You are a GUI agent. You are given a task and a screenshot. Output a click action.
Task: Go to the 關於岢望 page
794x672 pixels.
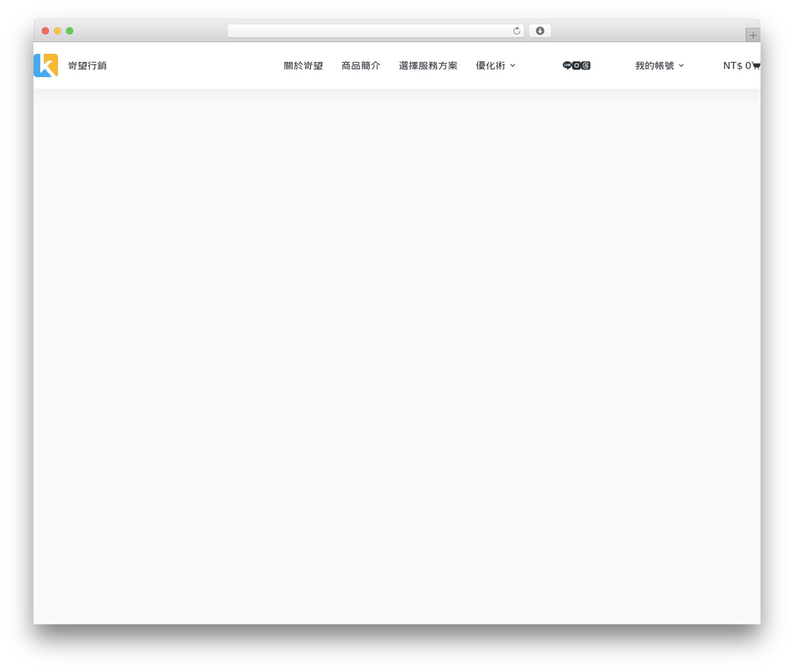click(303, 66)
